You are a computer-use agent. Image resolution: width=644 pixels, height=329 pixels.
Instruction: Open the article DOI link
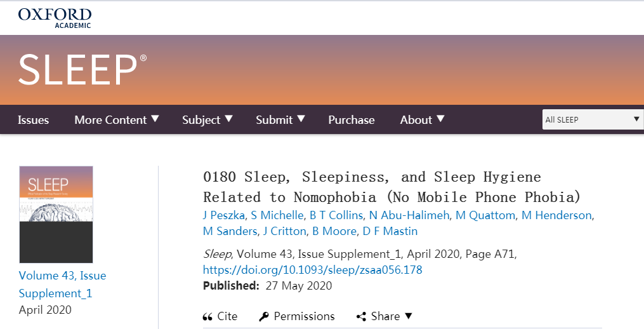[312, 270]
